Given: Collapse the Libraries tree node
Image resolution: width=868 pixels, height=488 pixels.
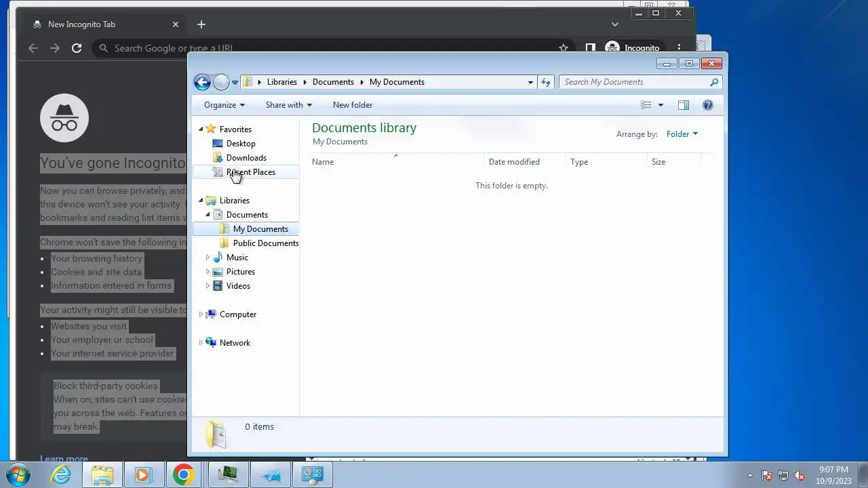Looking at the screenshot, I should pyautogui.click(x=201, y=201).
